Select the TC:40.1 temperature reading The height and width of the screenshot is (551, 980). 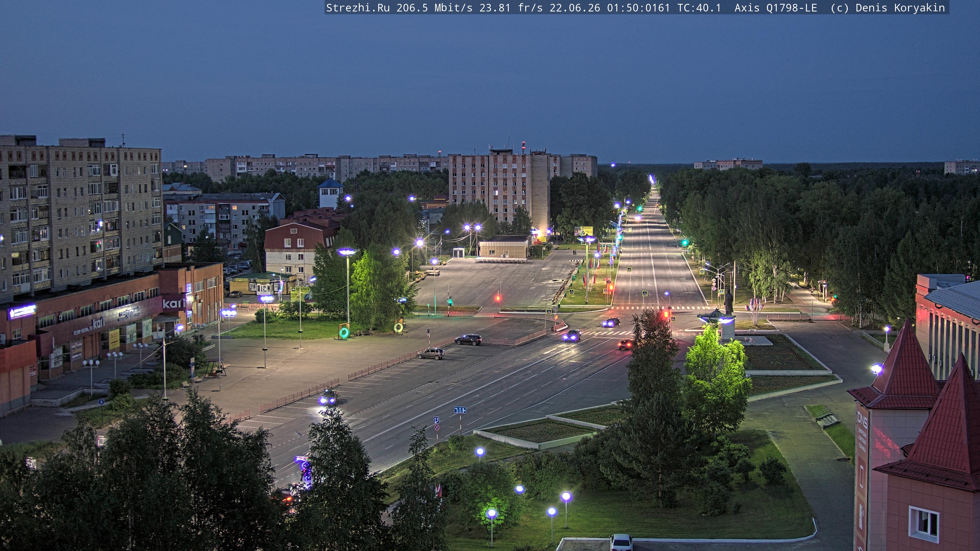tap(699, 8)
